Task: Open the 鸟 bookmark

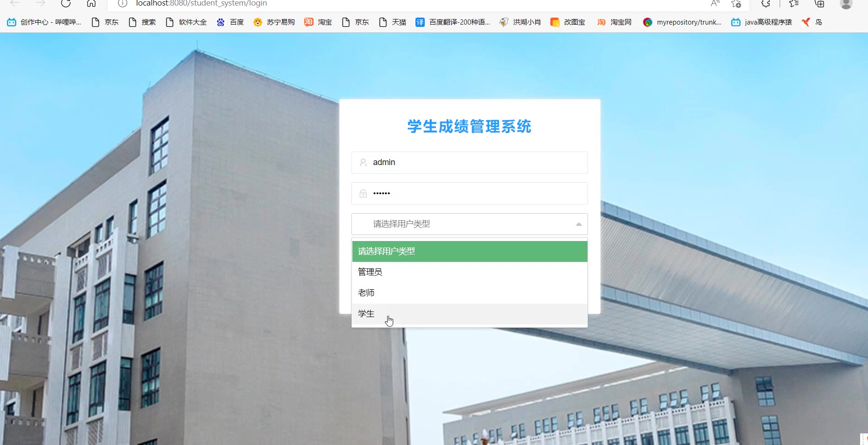Action: 812,22
